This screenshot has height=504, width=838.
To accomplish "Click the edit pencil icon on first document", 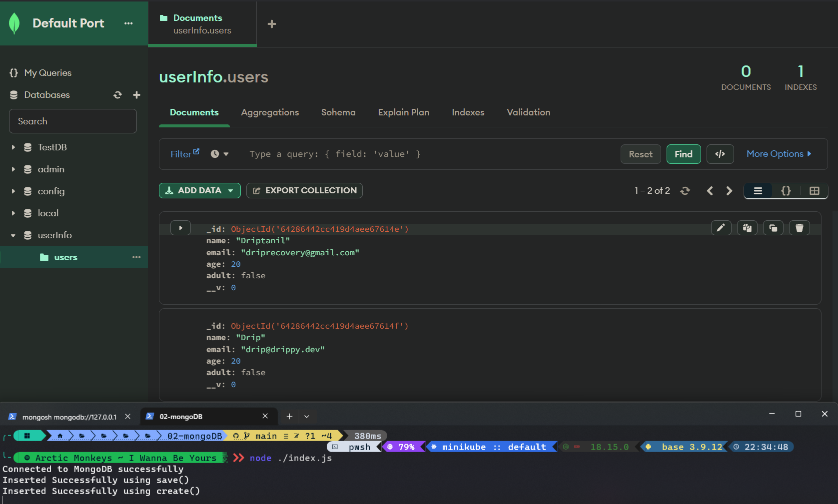I will pos(721,228).
